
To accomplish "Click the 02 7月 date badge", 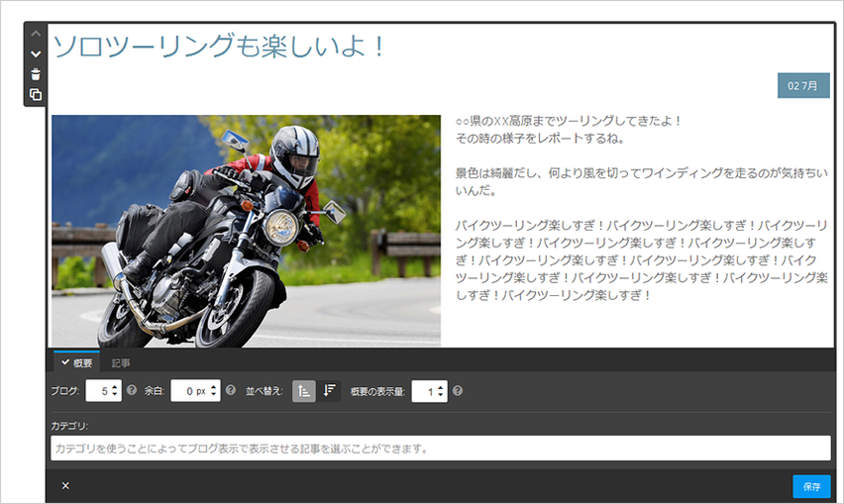I will [x=803, y=85].
